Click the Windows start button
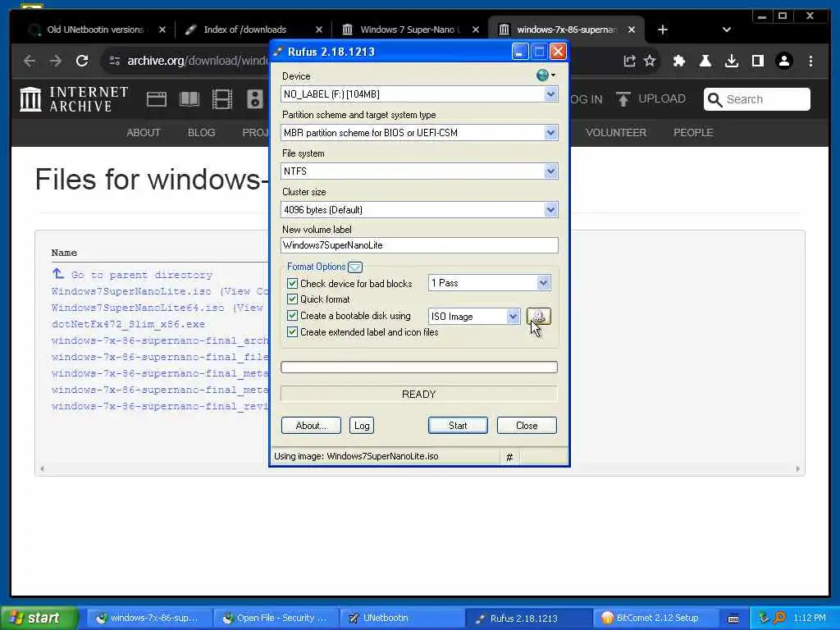840x630 pixels. [x=39, y=618]
